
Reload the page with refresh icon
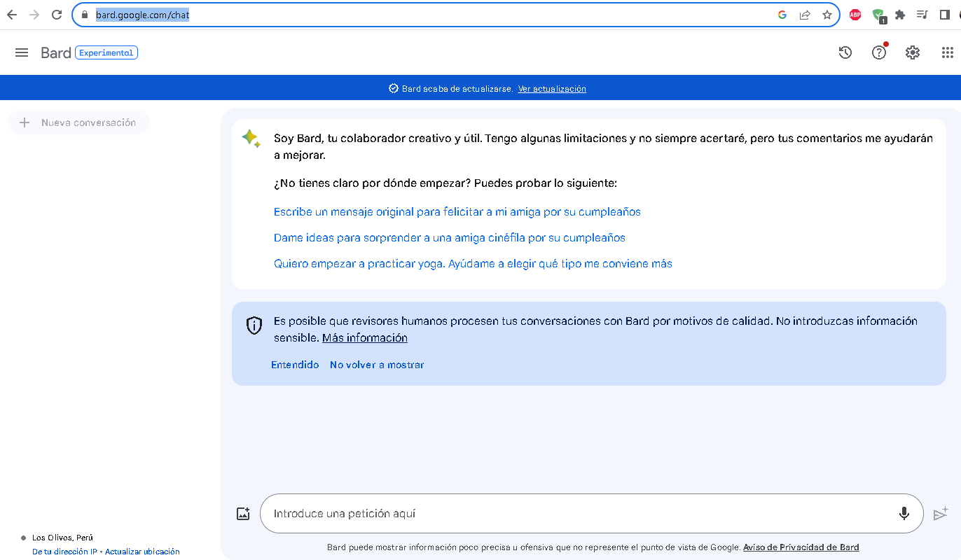pos(57,15)
